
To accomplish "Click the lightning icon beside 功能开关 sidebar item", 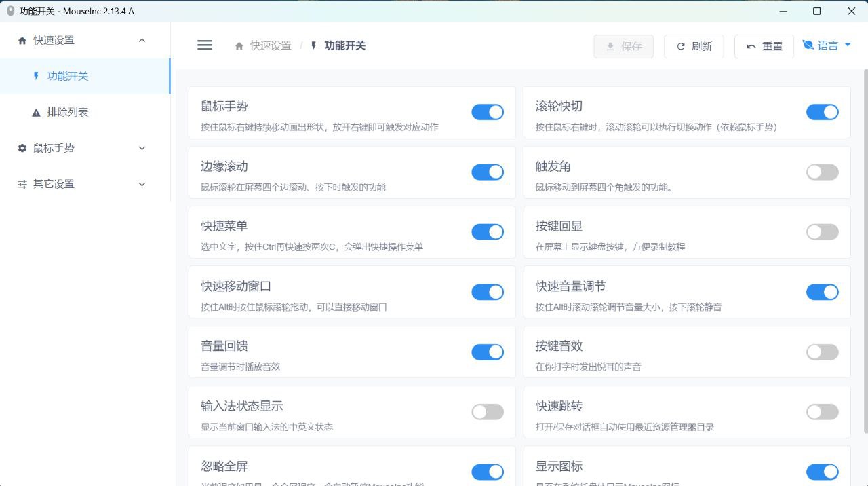I will tap(37, 76).
